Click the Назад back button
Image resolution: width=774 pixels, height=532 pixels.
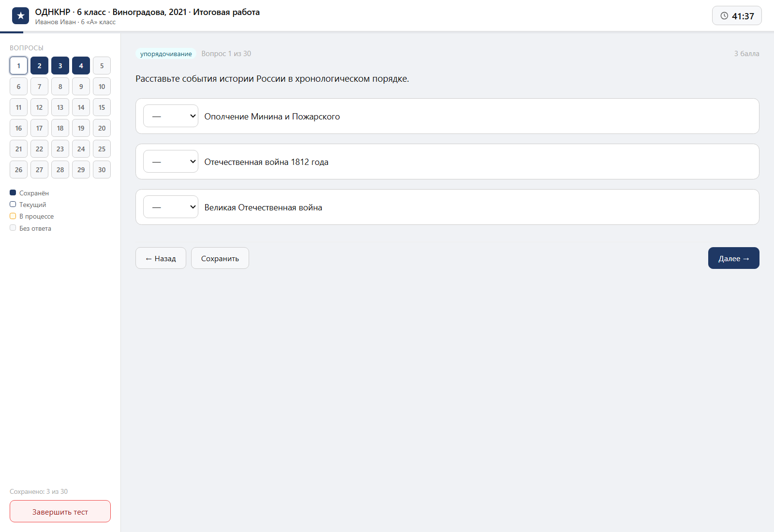coord(161,258)
